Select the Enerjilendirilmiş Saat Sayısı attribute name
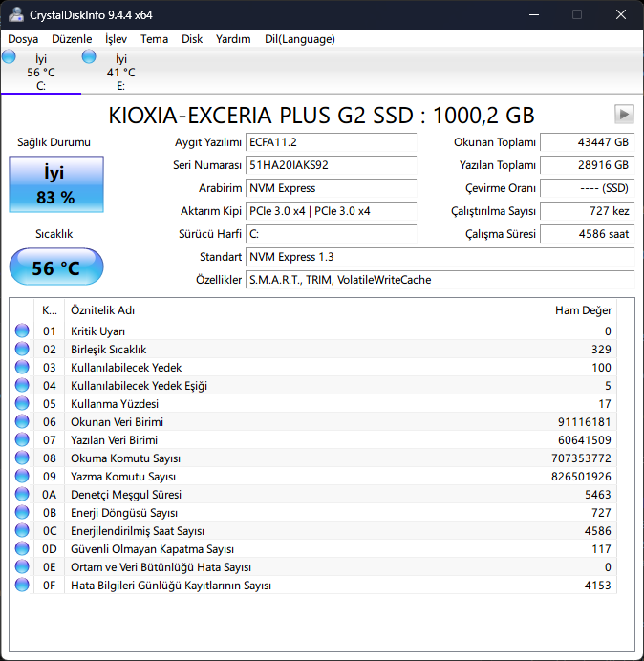This screenshot has height=661, width=644. (138, 531)
